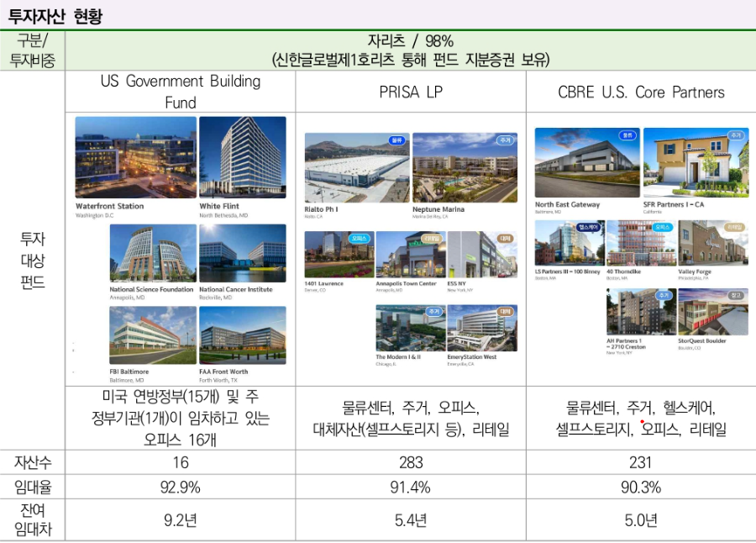This screenshot has height=543, width=756.
Task: Select the 주거 badge on AH Partners 1
Action: pyautogui.click(x=663, y=295)
